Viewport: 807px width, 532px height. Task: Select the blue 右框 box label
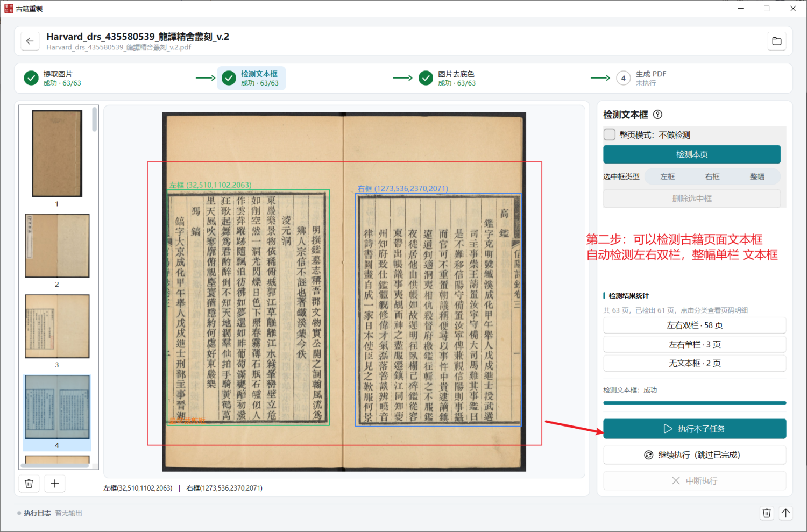[402, 189]
